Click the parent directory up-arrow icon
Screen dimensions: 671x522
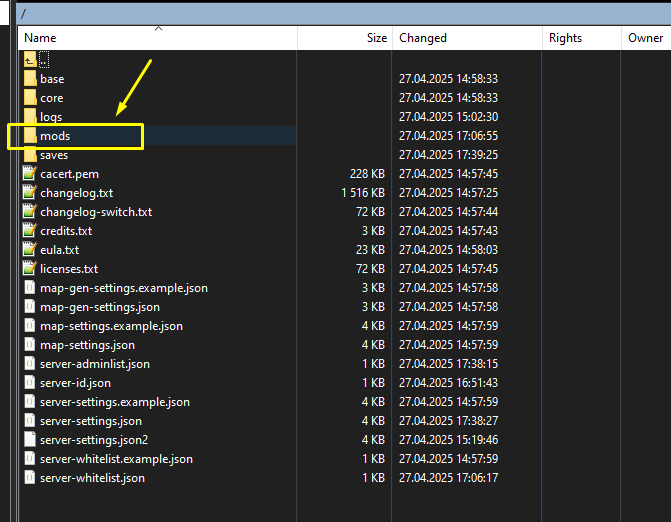tap(29, 60)
